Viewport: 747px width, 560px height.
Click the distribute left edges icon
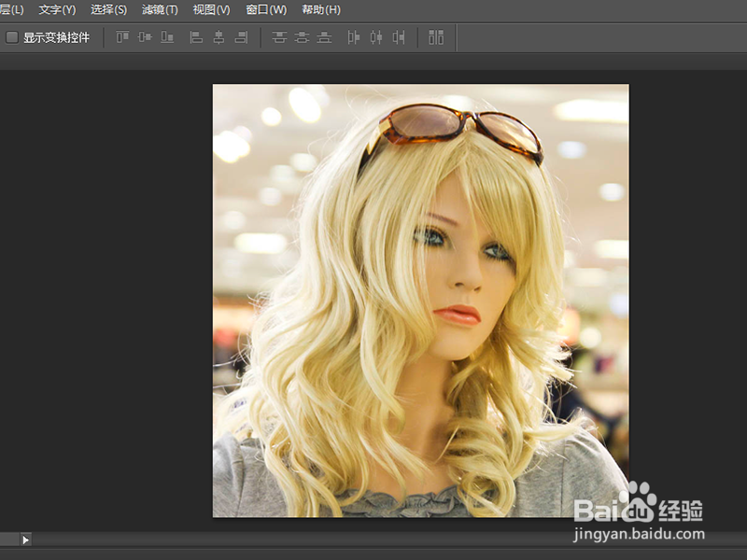coord(354,36)
